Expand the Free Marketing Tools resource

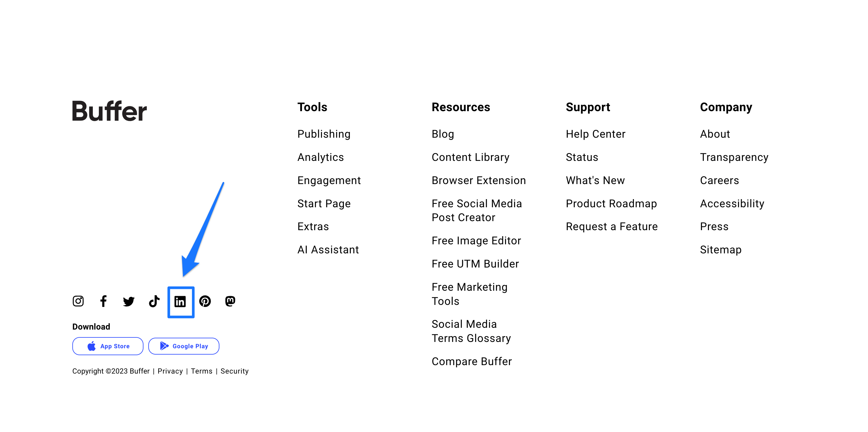click(x=472, y=294)
